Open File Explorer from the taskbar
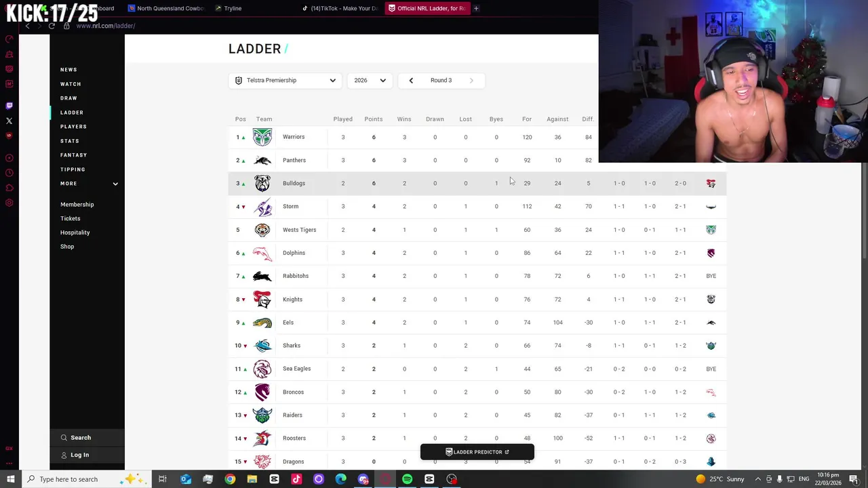The width and height of the screenshot is (868, 488). (252, 479)
